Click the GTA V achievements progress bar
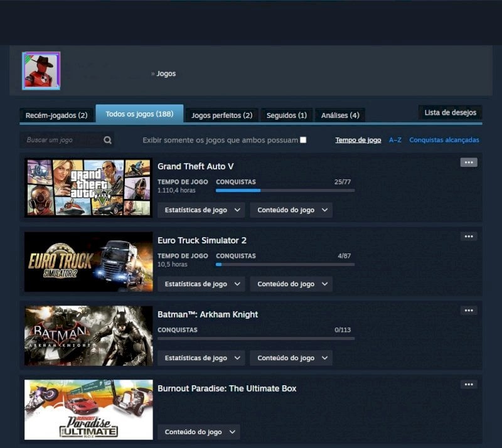The height and width of the screenshot is (448, 502). tap(286, 191)
